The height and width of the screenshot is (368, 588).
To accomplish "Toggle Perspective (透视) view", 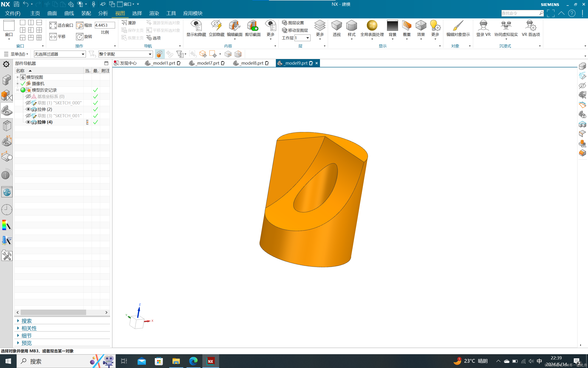I will click(x=336, y=29).
